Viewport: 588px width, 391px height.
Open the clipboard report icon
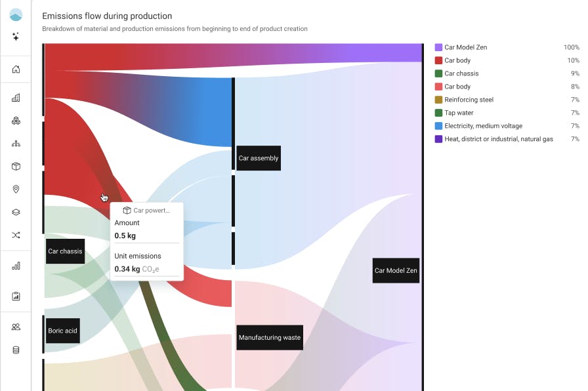16,297
